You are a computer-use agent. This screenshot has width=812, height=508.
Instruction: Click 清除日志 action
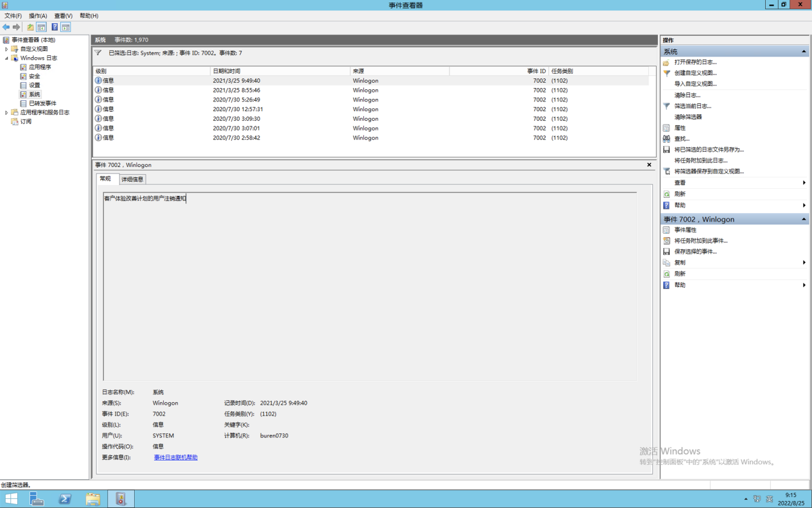[687, 95]
